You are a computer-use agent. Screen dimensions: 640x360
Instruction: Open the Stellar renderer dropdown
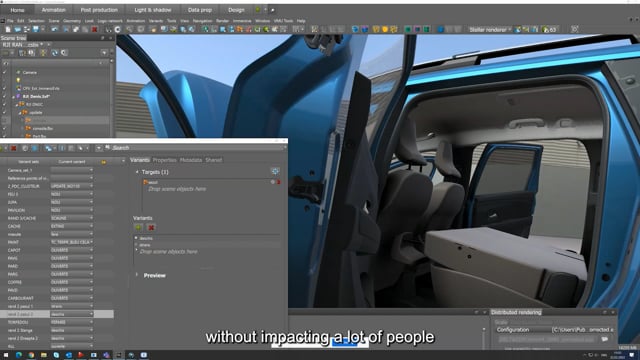(490, 29)
